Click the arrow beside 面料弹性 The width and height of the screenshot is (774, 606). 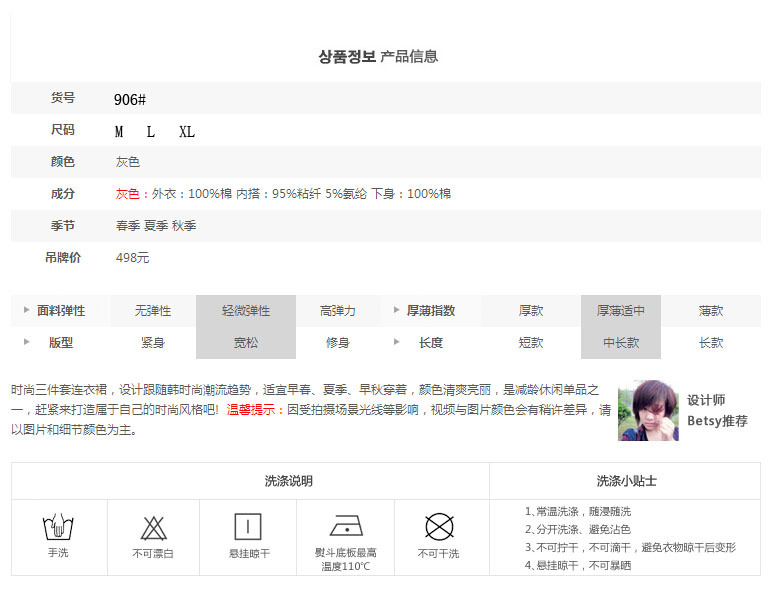(x=27, y=310)
